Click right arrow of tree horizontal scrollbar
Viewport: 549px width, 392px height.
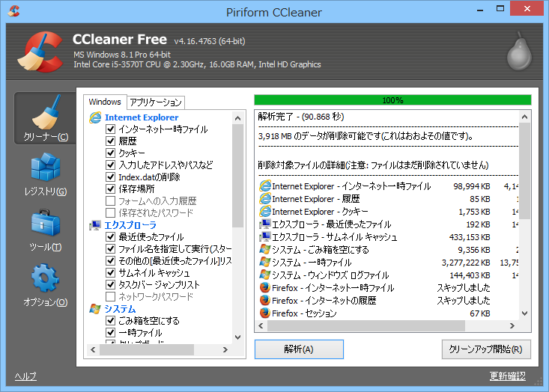pos(225,349)
